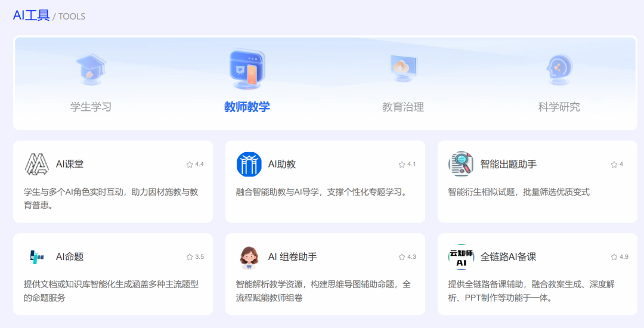
Task: Click the 4.9 rating value
Action: [x=624, y=256]
